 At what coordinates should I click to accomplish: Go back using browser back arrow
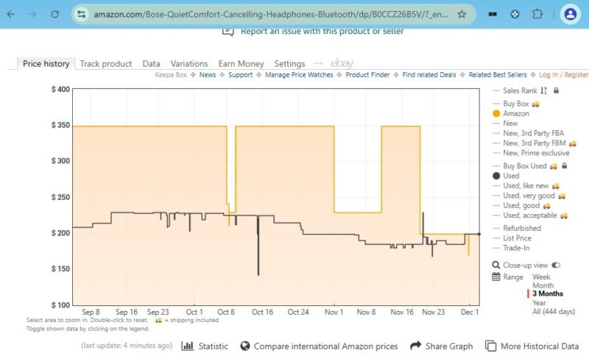(11, 14)
